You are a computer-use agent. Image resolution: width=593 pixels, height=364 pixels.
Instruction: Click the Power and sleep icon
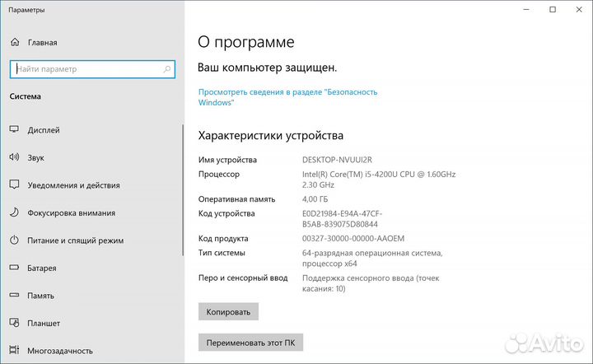(14, 240)
